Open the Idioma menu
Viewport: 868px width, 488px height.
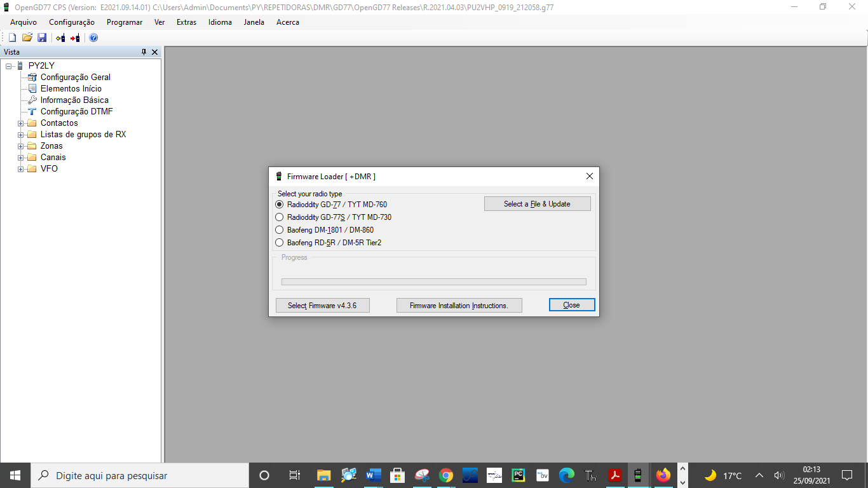220,22
